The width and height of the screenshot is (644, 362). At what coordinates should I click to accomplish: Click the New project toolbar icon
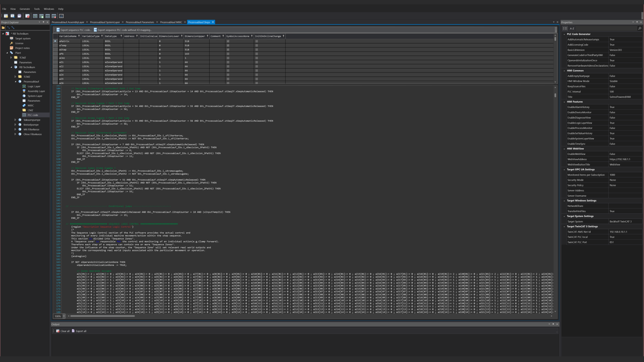(x=6, y=16)
